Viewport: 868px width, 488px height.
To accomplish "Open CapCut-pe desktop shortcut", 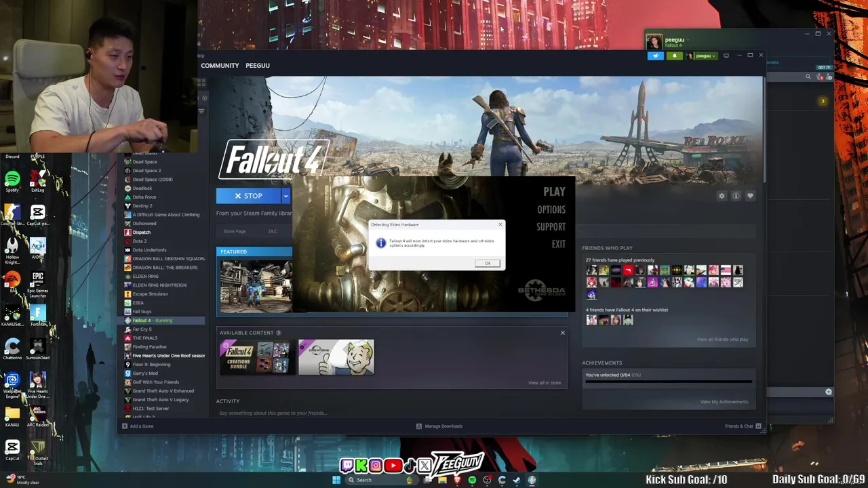I will pos(38,216).
